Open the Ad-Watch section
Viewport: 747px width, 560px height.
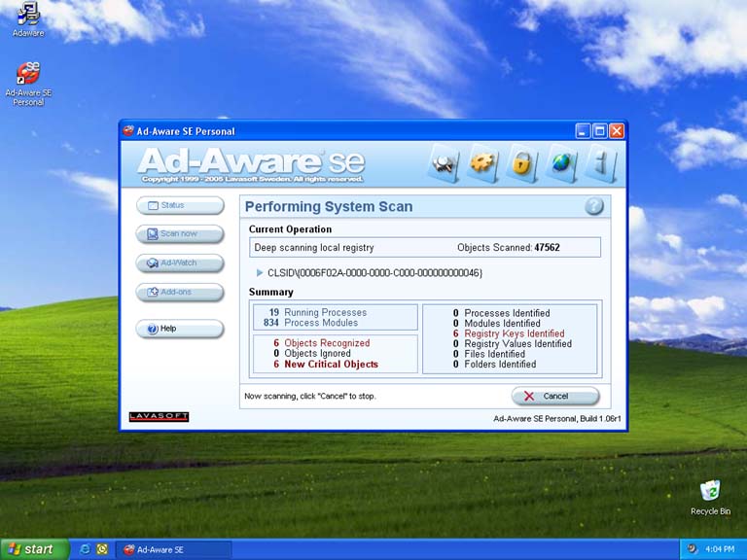pos(180,262)
